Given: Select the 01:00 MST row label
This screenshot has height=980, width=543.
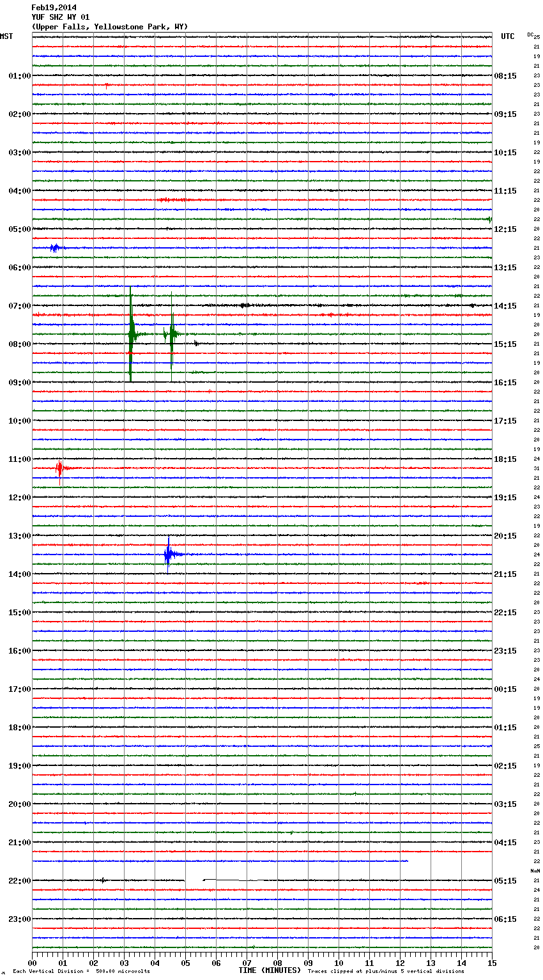Looking at the screenshot, I should click(19, 76).
